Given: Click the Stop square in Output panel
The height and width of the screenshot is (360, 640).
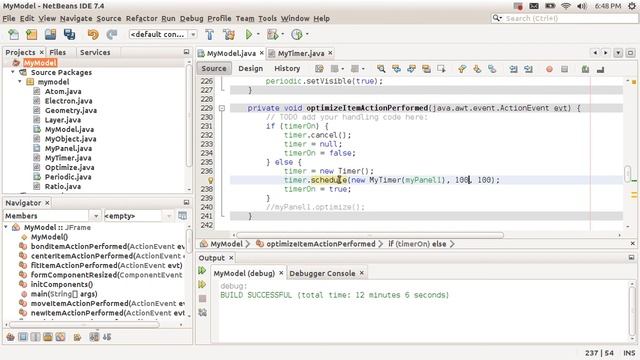Looking at the screenshot, I should click(202, 299).
